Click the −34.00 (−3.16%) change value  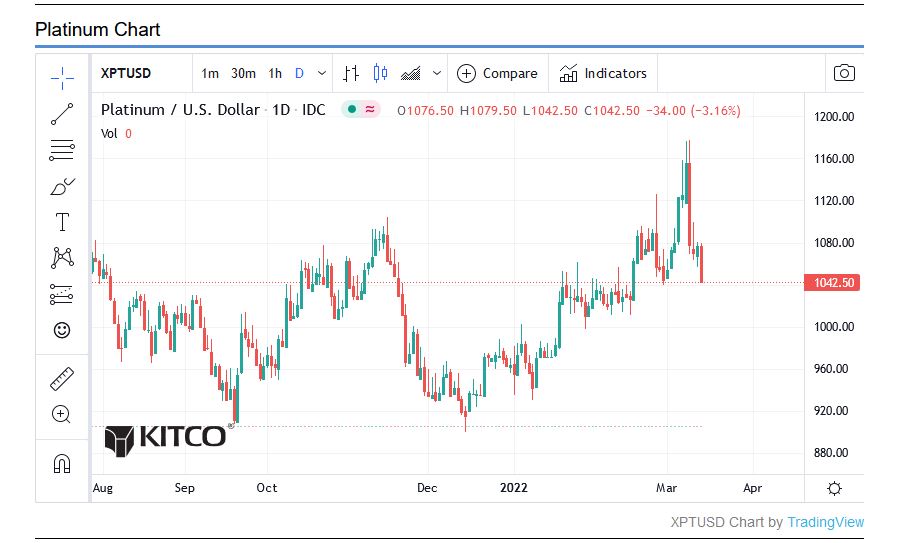click(x=693, y=110)
